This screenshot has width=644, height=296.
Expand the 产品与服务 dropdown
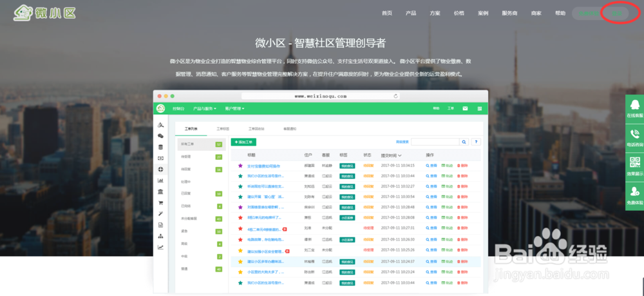click(x=205, y=108)
